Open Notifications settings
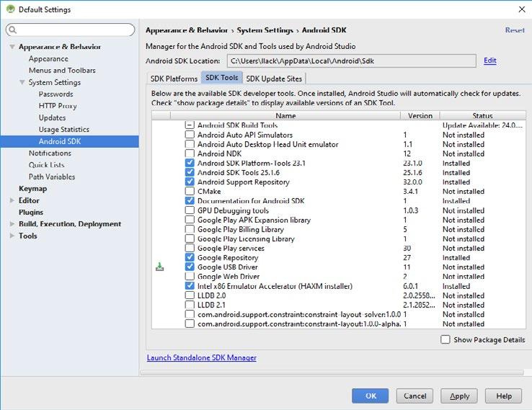The height and width of the screenshot is (410, 532). [x=50, y=153]
